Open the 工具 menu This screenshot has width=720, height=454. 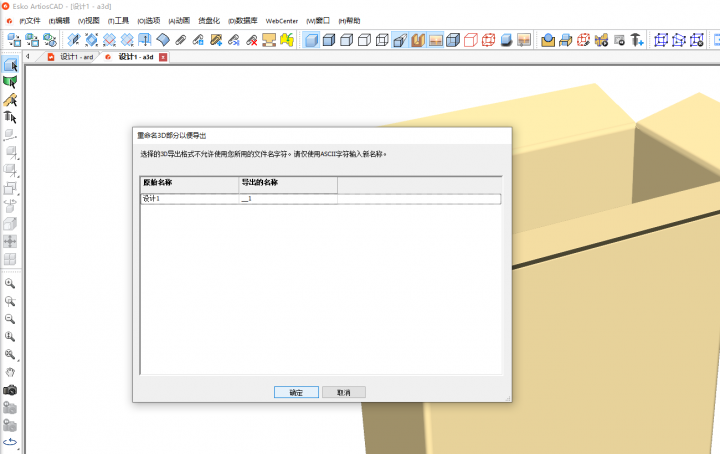[x=118, y=20]
